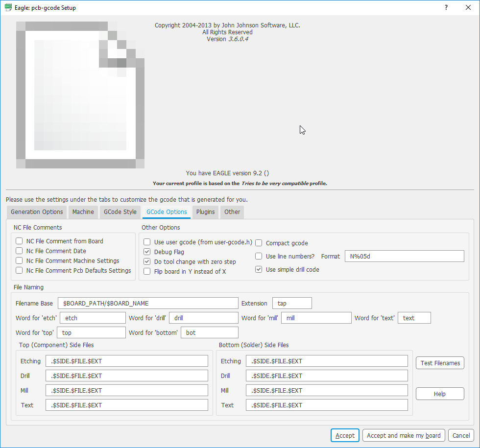Click the Word for 'drill' field
The height and width of the screenshot is (448, 480).
(204, 318)
